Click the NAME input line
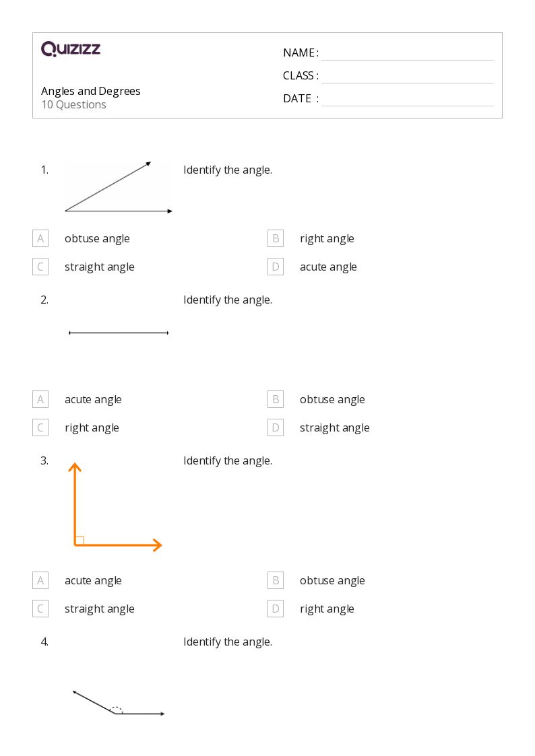Viewport: 535px width, 756px height. [x=407, y=53]
